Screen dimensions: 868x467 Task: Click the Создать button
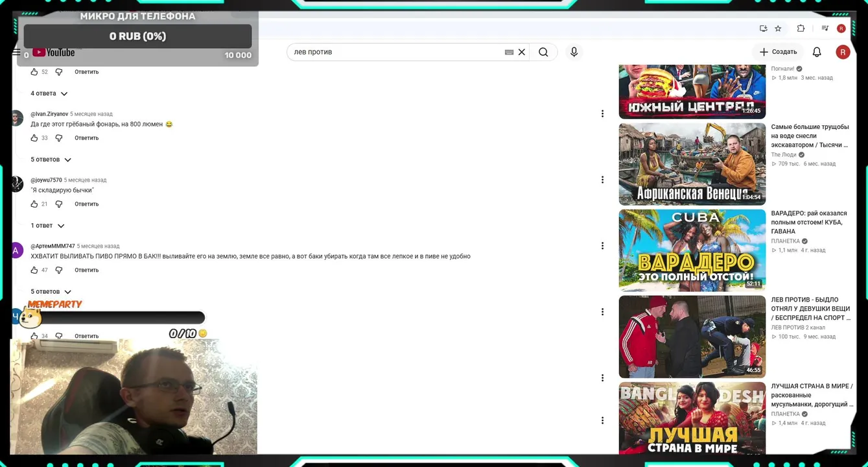[x=778, y=52]
